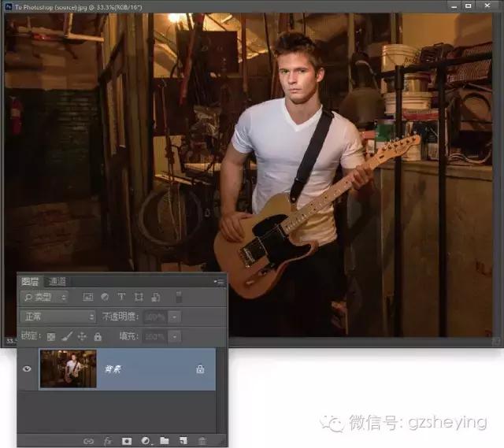Create a new layer group folder
This screenshot has width=504, height=448.
(165, 441)
